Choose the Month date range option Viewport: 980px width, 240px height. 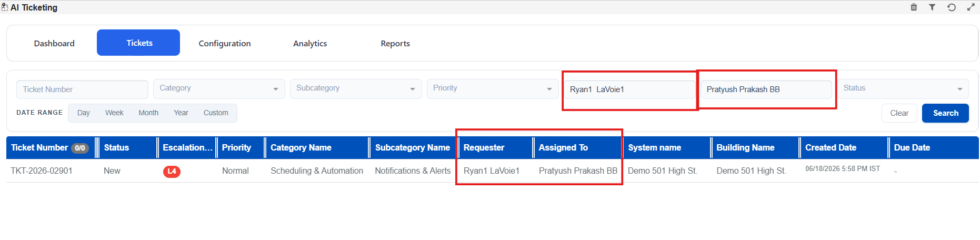pos(148,113)
